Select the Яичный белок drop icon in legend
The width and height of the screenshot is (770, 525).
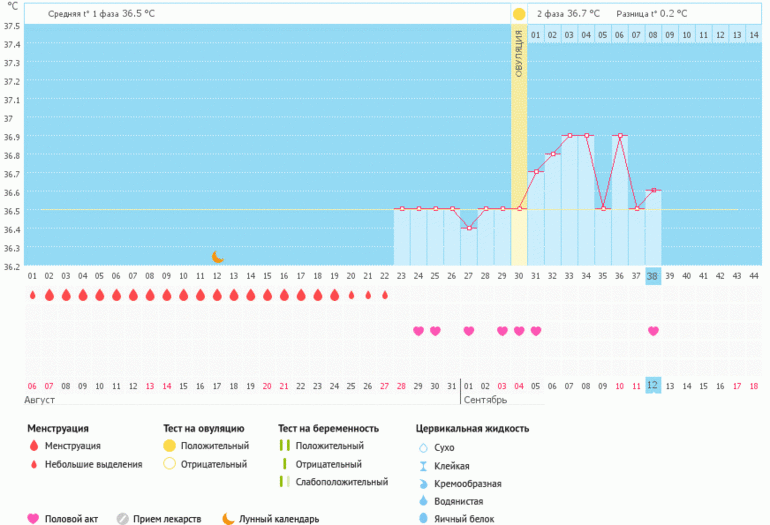(423, 518)
